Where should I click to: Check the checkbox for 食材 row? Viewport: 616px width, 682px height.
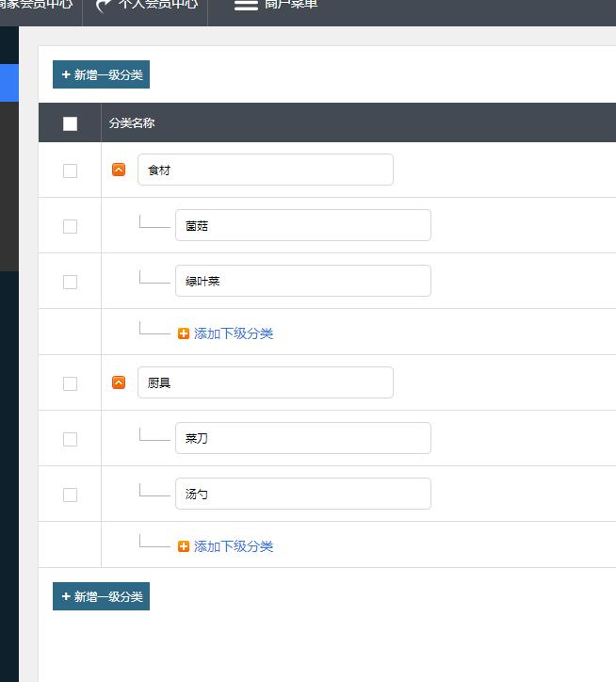[70, 170]
